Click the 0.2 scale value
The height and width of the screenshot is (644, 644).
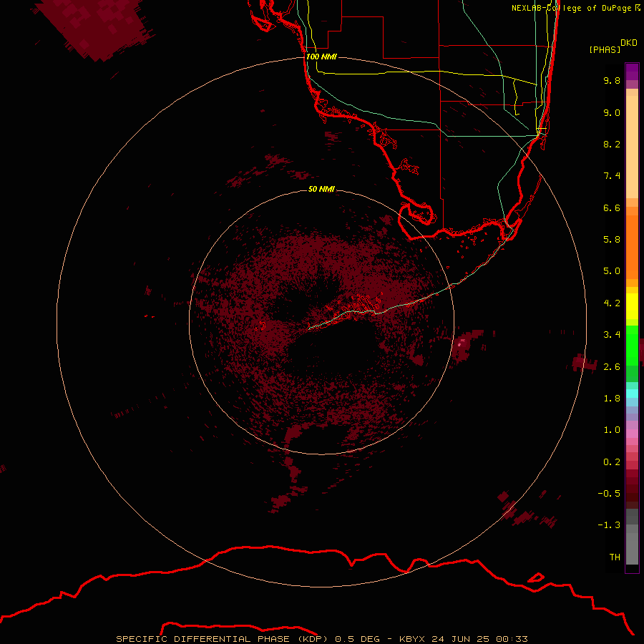click(x=612, y=462)
